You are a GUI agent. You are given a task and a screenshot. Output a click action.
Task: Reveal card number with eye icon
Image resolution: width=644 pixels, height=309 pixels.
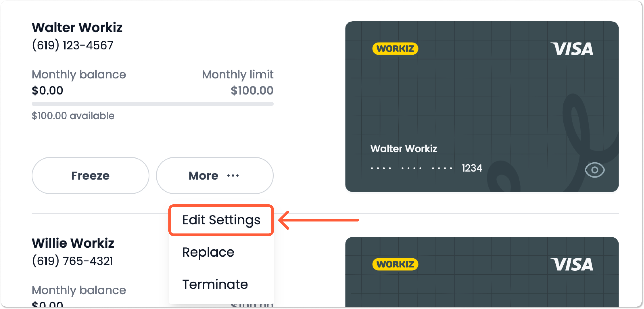click(x=594, y=170)
